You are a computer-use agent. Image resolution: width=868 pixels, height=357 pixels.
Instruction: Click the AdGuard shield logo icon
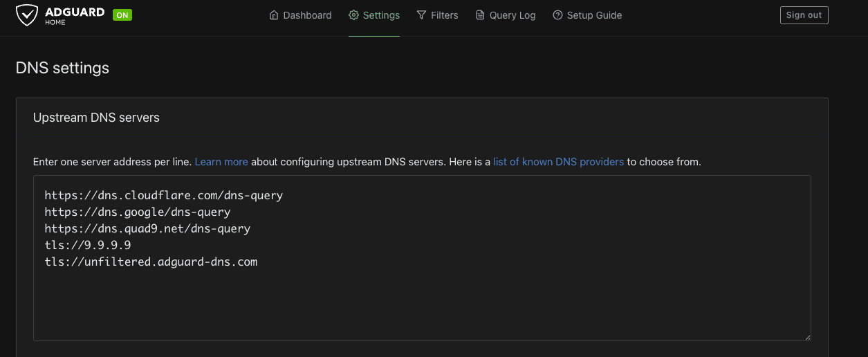tap(27, 15)
